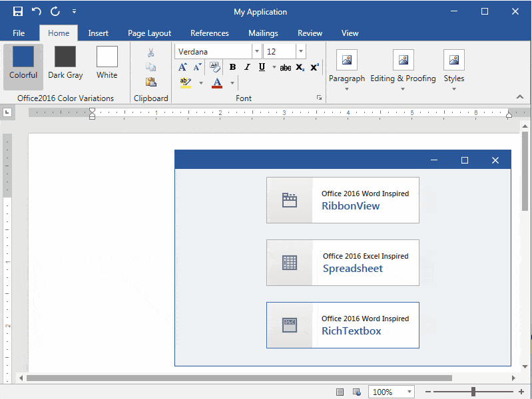This screenshot has height=399, width=532.
Task: Click the Save icon in quick access toolbar
Action: 17,11
